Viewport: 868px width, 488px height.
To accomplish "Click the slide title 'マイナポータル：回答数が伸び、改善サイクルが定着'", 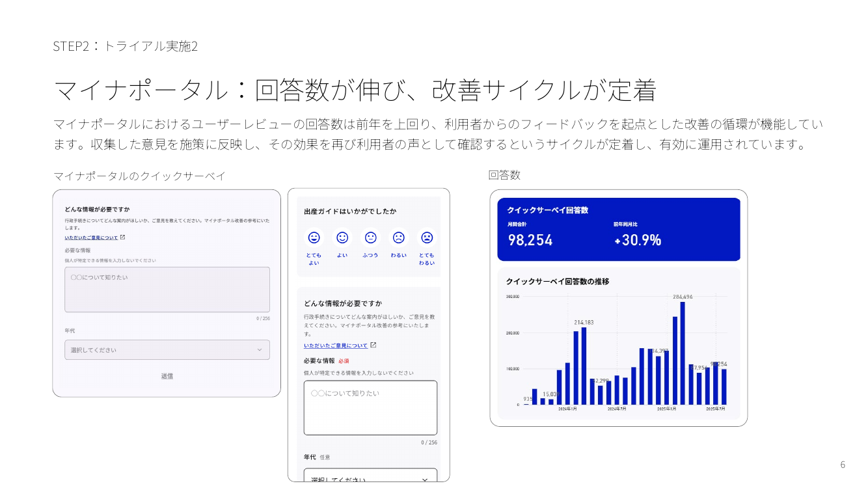I will click(x=355, y=90).
